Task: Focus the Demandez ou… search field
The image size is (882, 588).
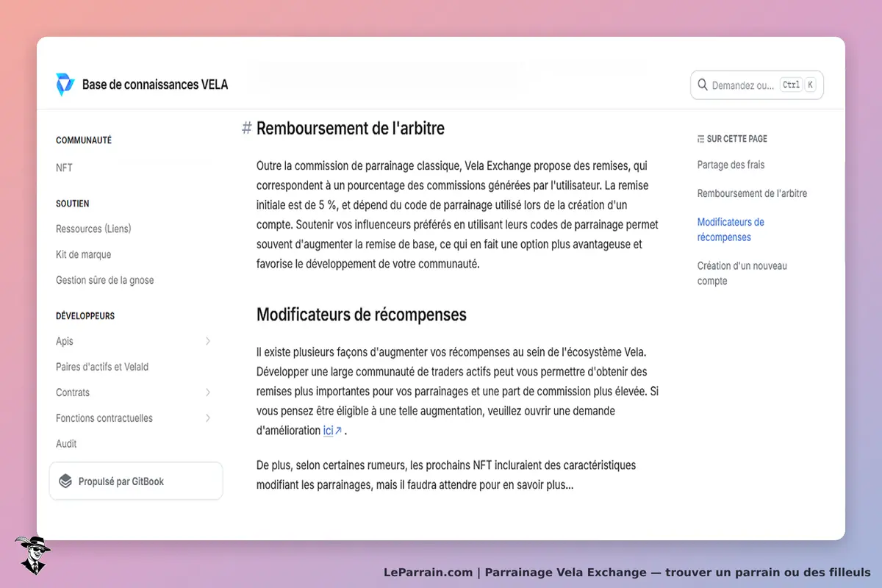Action: point(757,85)
